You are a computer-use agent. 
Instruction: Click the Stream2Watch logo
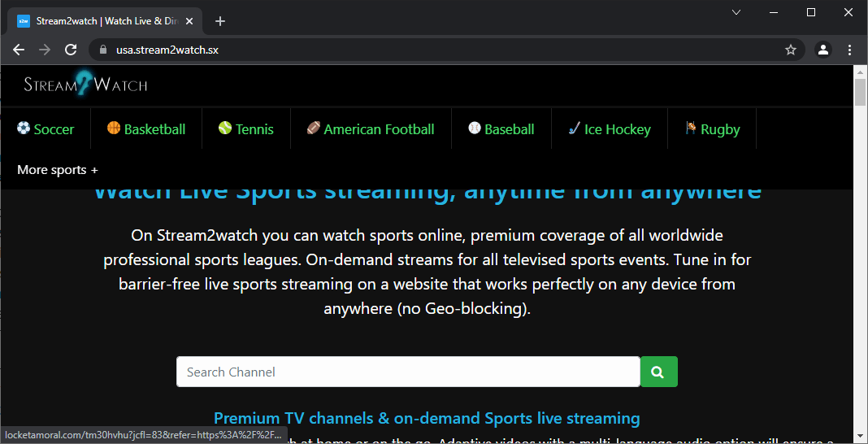[x=85, y=84]
